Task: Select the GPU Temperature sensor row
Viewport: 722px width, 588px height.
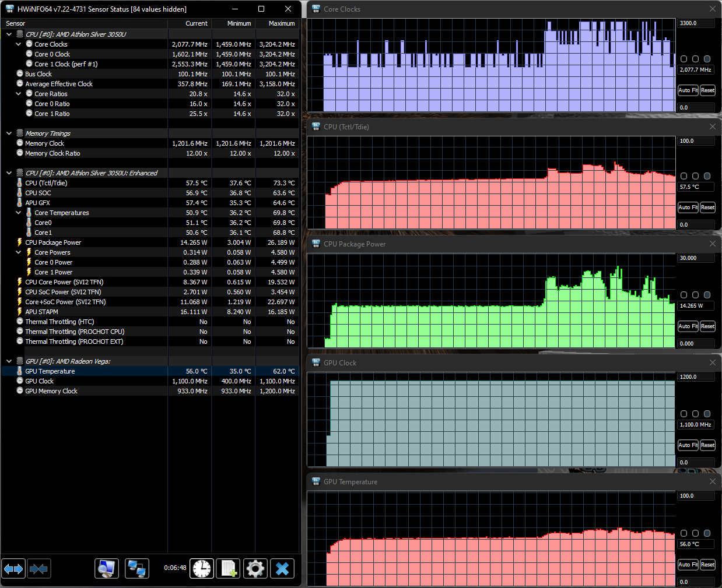Action: pos(150,371)
